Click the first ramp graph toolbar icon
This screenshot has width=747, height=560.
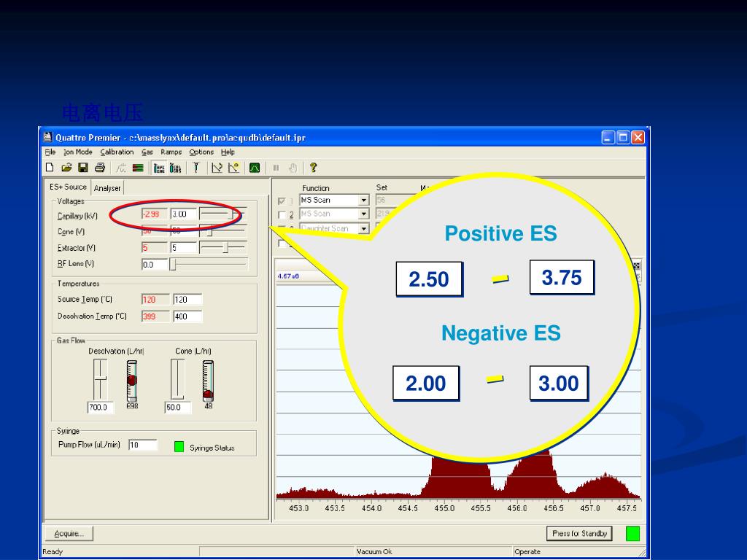(x=217, y=168)
